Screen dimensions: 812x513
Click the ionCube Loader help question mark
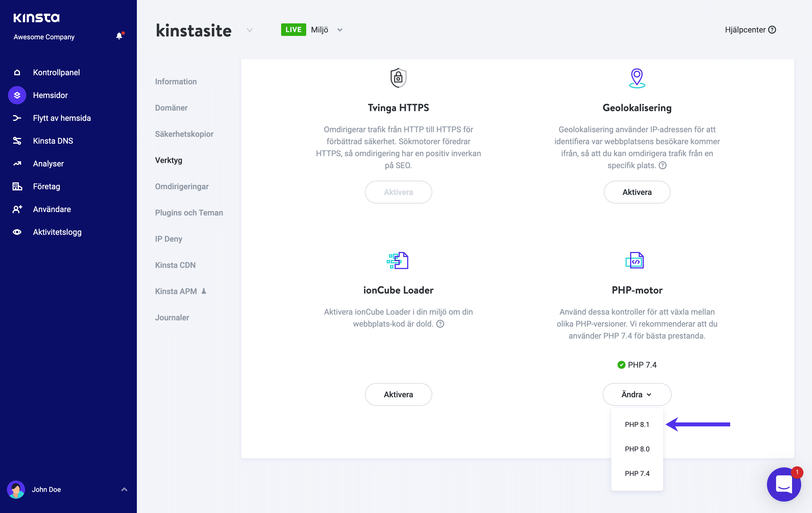(x=440, y=324)
